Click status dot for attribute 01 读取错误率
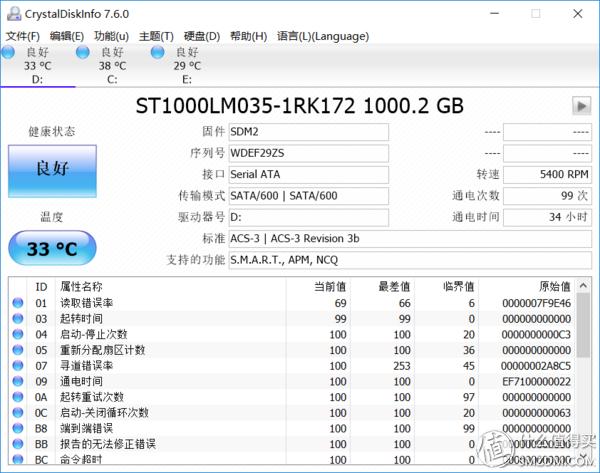 pos(18,303)
